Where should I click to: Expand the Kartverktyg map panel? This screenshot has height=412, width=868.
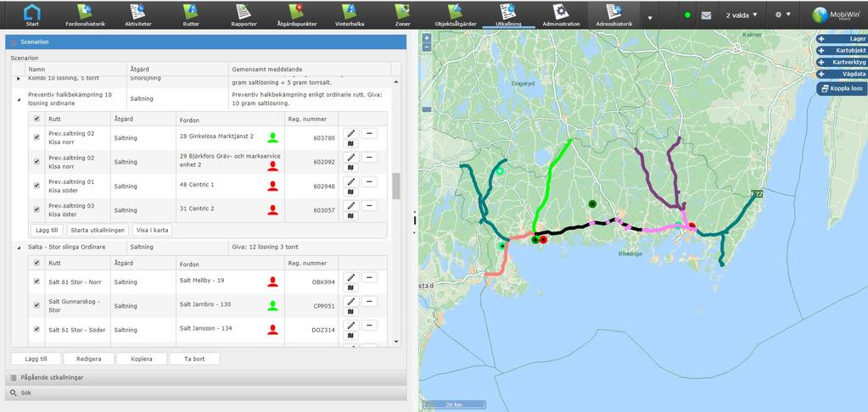(842, 62)
